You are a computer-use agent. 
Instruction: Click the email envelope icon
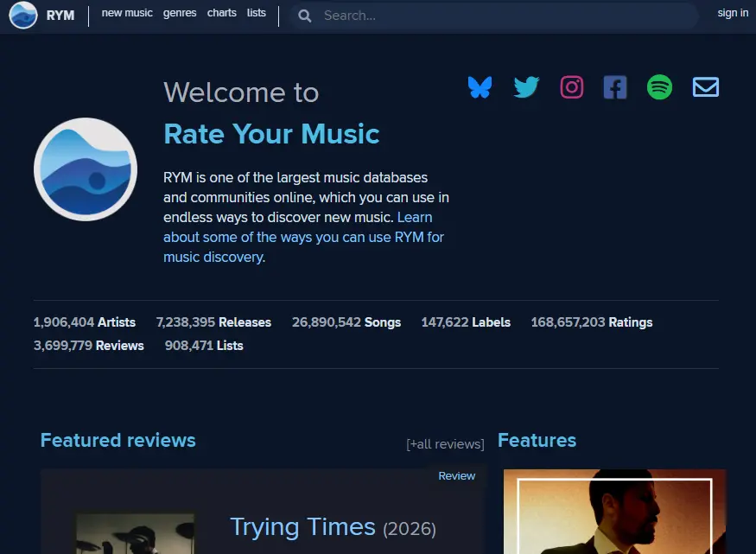706,87
